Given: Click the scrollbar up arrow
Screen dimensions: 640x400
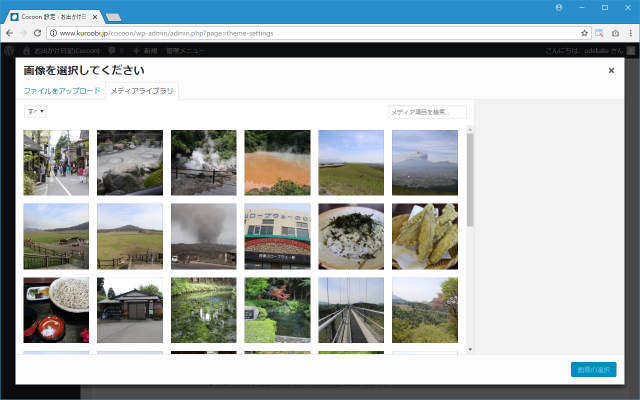Looking at the screenshot, I should (x=470, y=130).
